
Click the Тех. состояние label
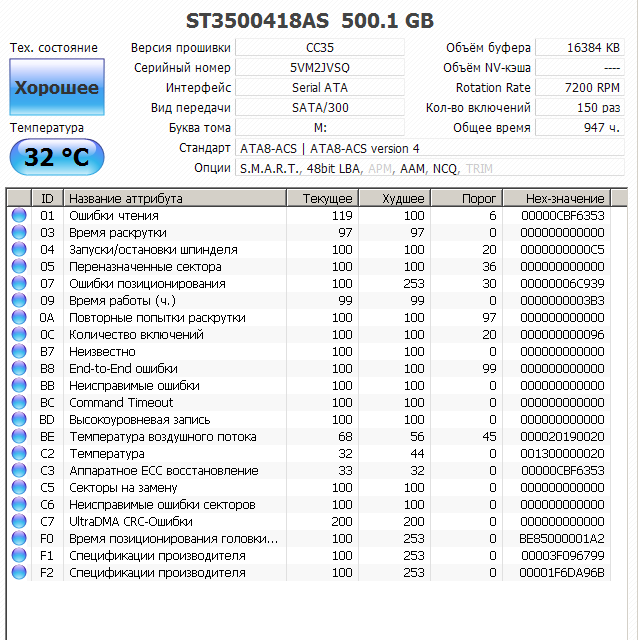pyautogui.click(x=53, y=48)
